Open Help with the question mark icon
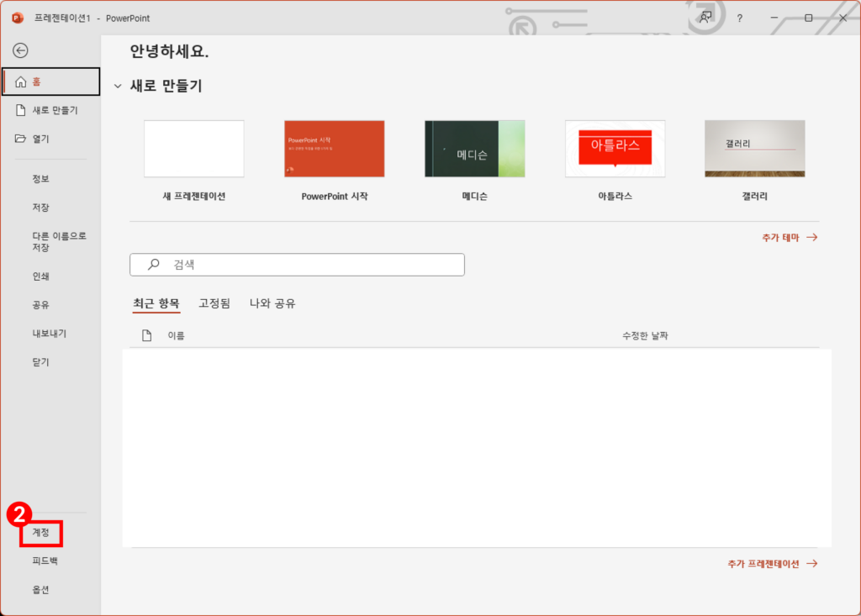861x616 pixels. click(740, 18)
